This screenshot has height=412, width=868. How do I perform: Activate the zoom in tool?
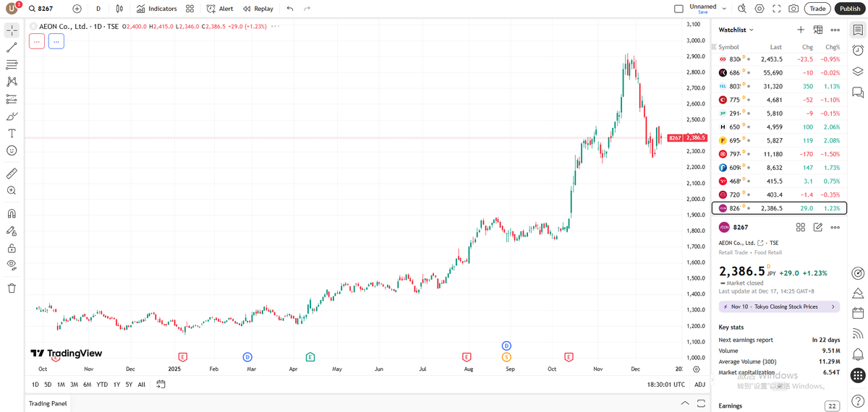12,191
